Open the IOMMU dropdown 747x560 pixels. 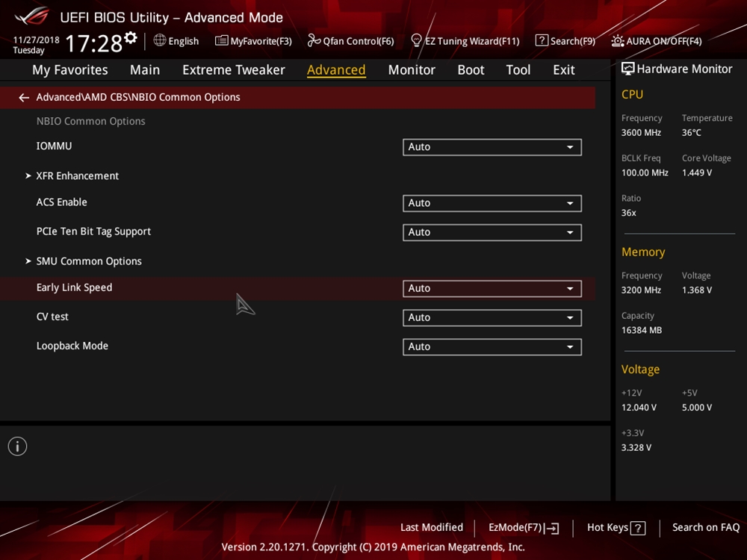tap(492, 147)
